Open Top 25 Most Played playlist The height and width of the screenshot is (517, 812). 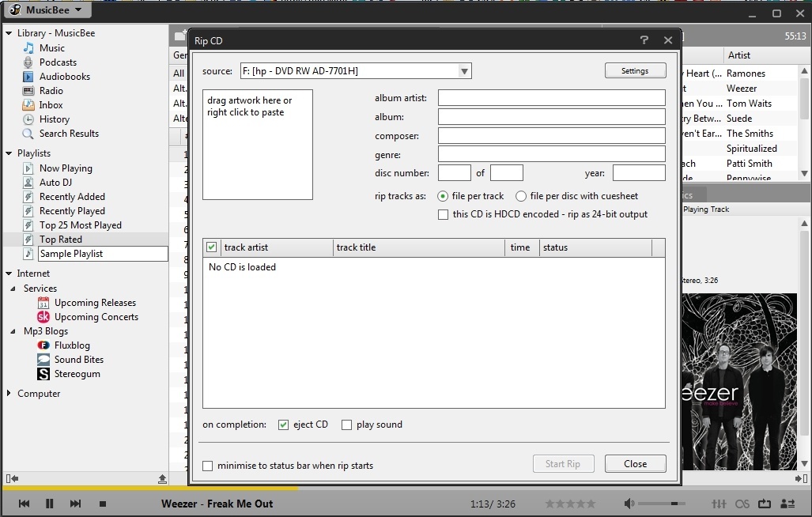[x=81, y=225]
